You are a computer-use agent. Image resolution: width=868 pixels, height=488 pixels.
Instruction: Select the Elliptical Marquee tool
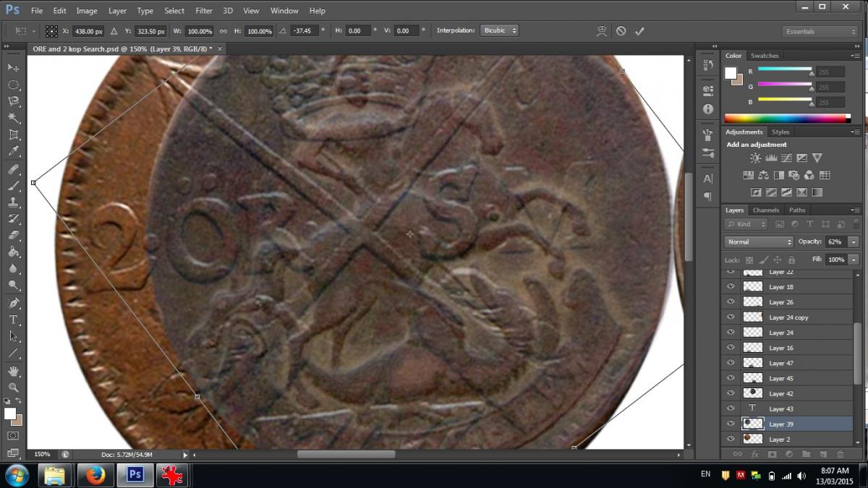click(x=13, y=85)
